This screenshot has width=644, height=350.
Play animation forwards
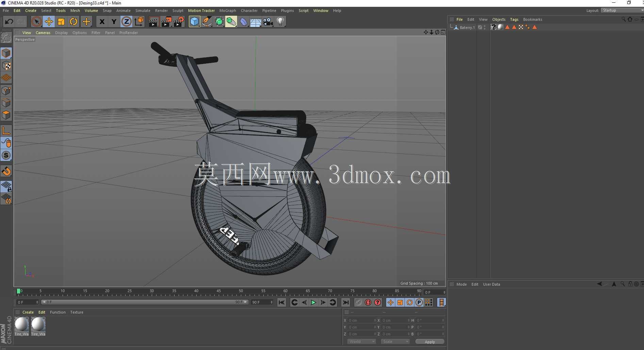(313, 302)
